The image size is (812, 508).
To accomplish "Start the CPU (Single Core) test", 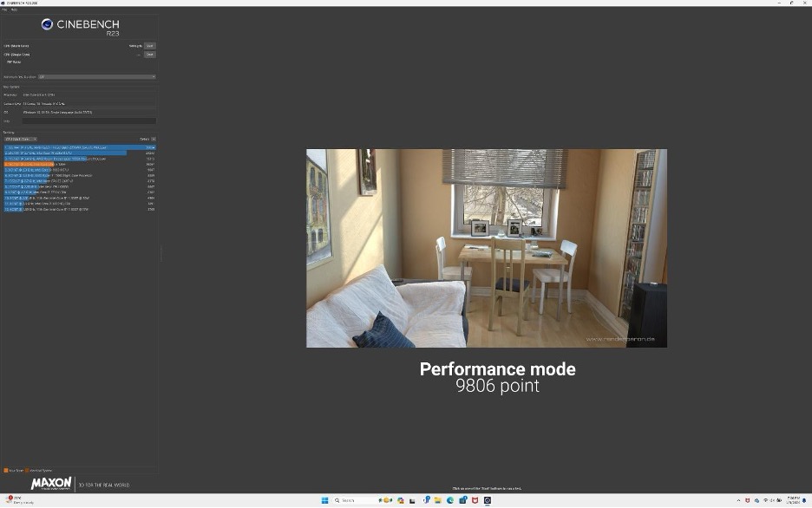I will click(x=149, y=54).
